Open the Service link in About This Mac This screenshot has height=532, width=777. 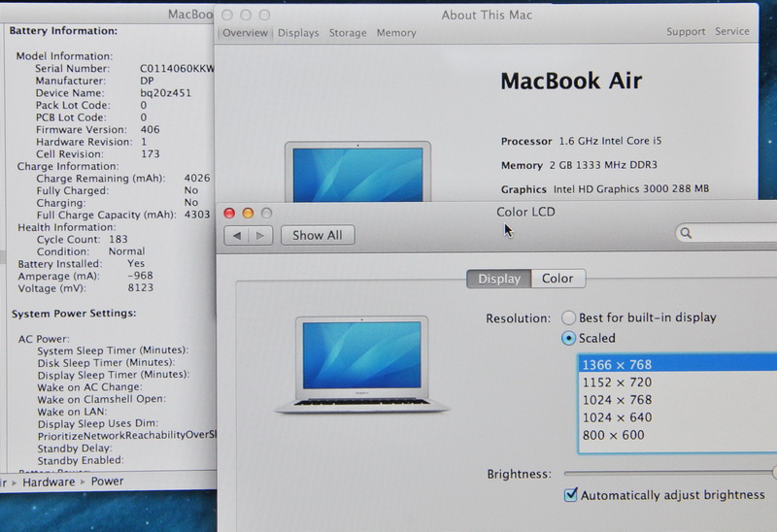[732, 31]
